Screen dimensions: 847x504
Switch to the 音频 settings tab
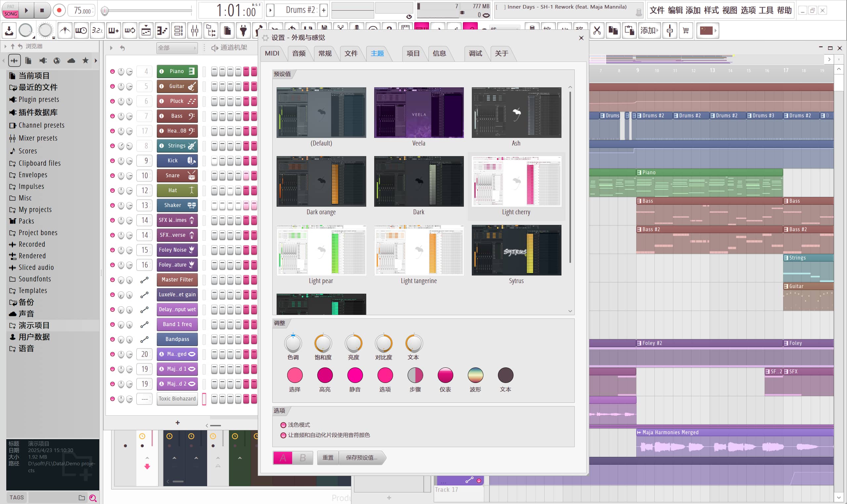[299, 54]
